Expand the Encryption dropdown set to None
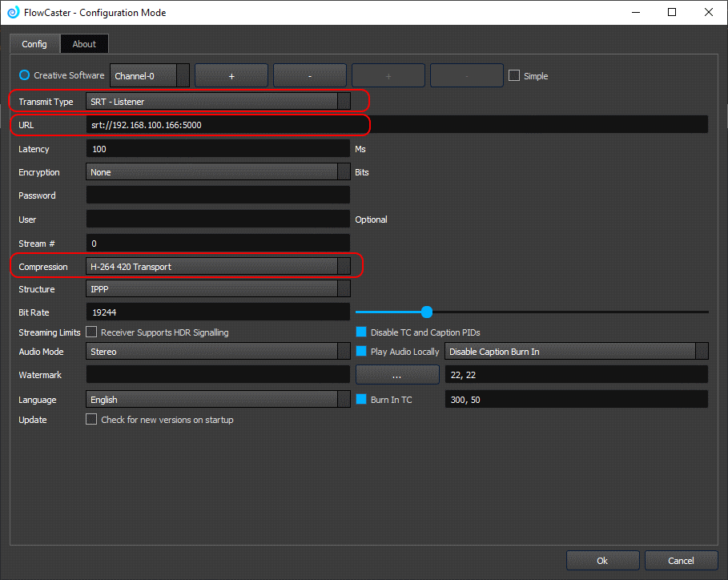 click(218, 171)
